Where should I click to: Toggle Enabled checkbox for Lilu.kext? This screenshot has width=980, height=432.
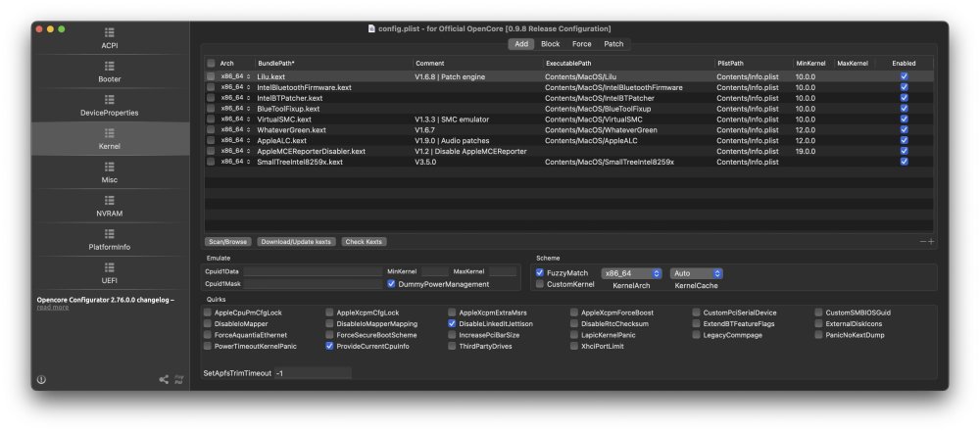click(x=904, y=76)
